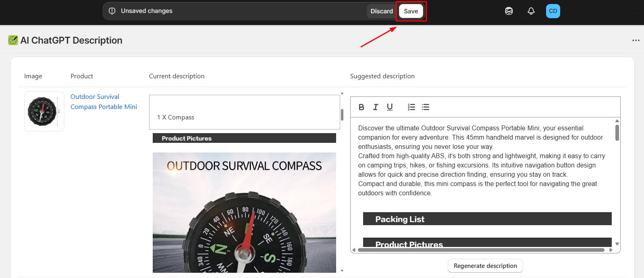Discard the unsaved changes
Image resolution: width=644 pixels, height=278 pixels.
tap(381, 11)
